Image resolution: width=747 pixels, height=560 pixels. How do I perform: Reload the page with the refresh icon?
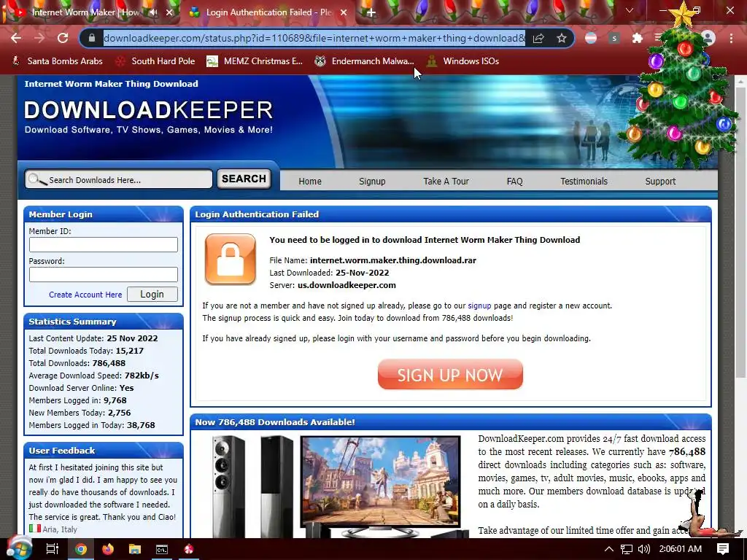63,38
